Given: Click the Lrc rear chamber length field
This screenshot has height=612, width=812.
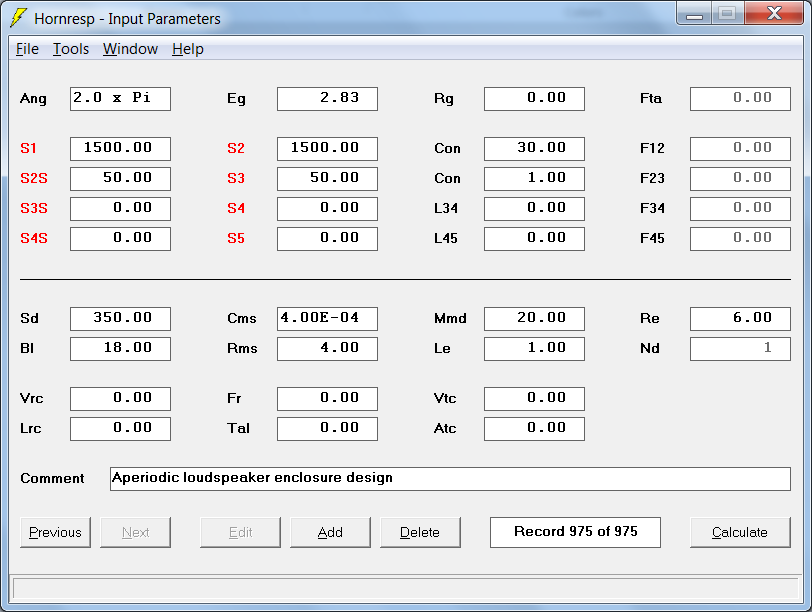Looking at the screenshot, I should [x=120, y=429].
